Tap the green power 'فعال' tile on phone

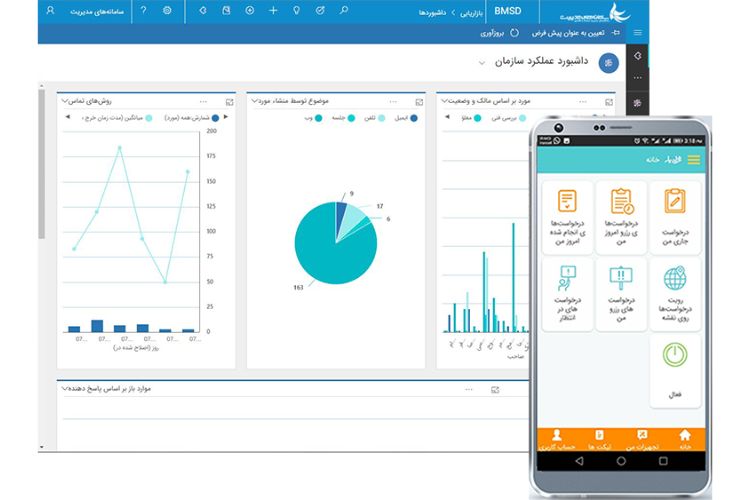coord(675,370)
